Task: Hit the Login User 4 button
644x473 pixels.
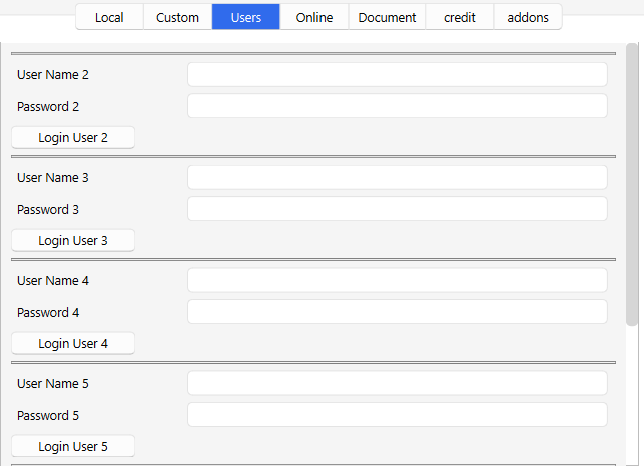Action: click(73, 344)
